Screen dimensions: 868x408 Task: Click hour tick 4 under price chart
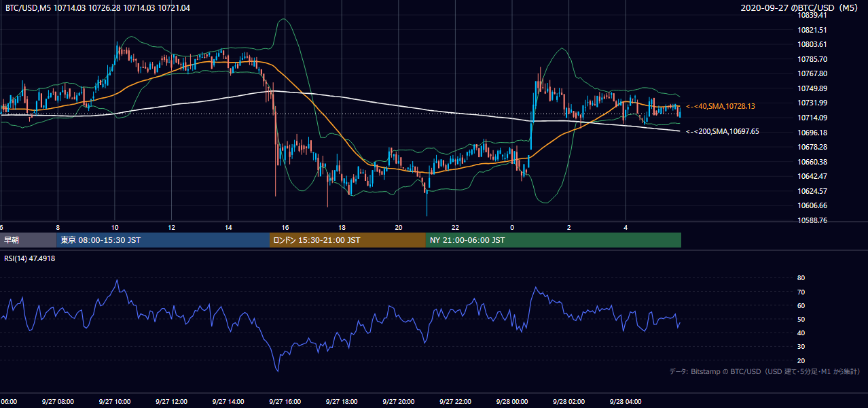pos(626,228)
